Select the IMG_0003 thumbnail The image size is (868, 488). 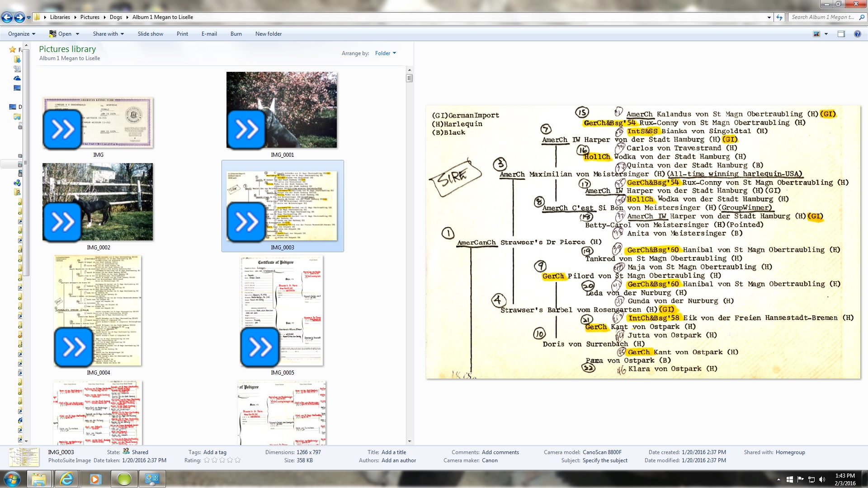point(282,206)
